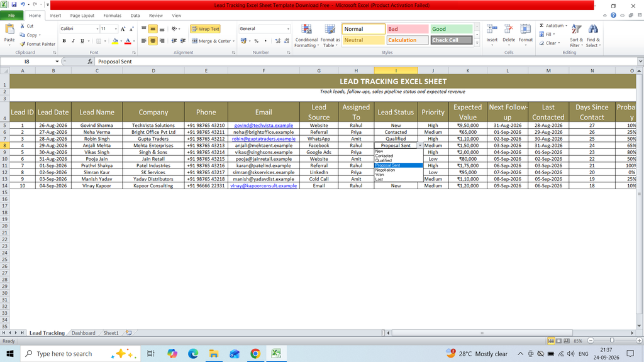
Task: Switch to the Insert tab
Action: [x=55, y=16]
